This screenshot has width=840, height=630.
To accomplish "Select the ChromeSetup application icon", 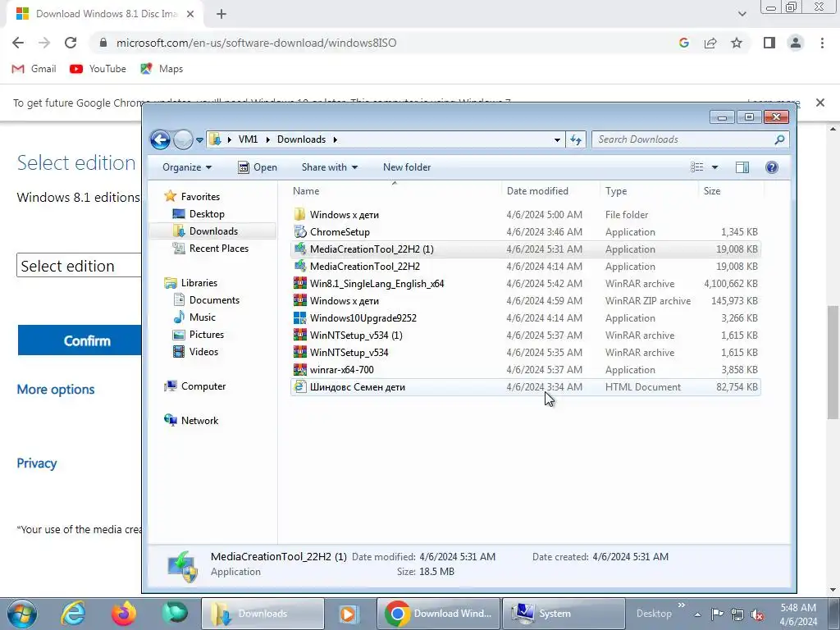I will point(300,232).
